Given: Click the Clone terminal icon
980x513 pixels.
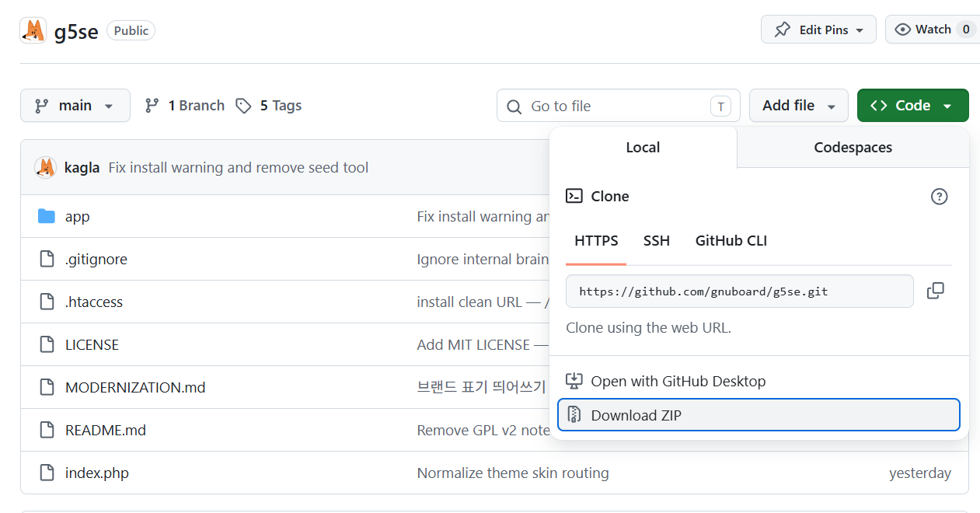Looking at the screenshot, I should point(574,196).
